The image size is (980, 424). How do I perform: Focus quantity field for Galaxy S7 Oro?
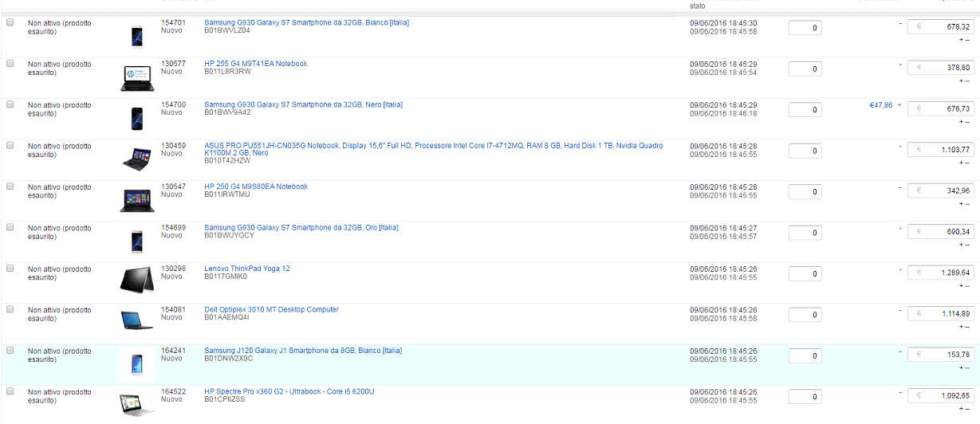(805, 233)
